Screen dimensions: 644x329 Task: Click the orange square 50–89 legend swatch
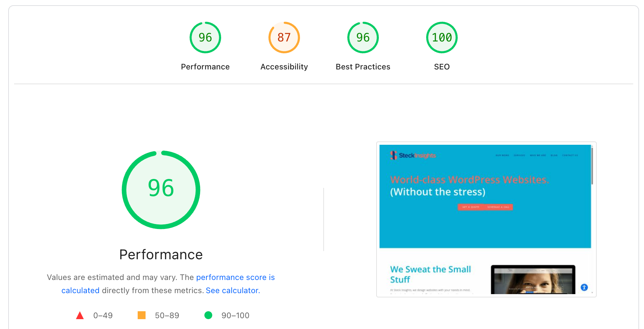click(142, 316)
